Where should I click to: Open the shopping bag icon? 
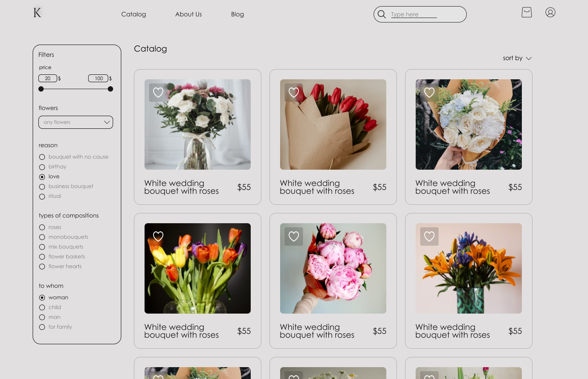coord(527,12)
